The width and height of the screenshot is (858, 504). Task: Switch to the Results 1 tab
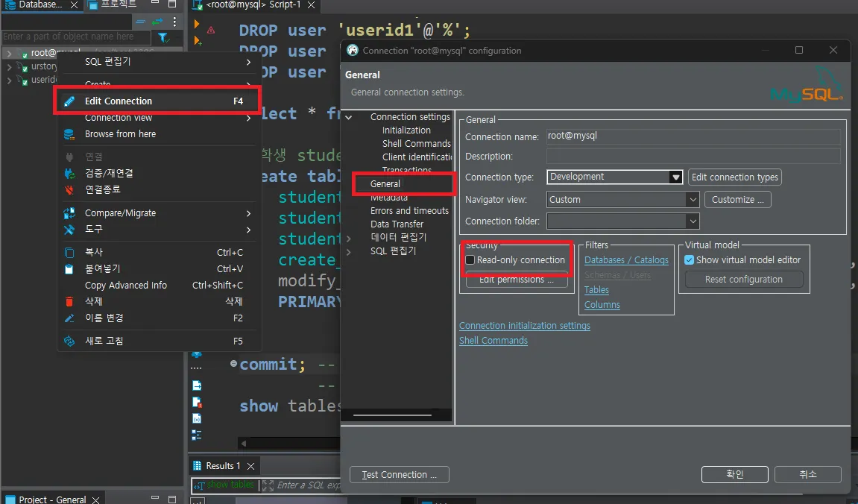tap(222, 466)
